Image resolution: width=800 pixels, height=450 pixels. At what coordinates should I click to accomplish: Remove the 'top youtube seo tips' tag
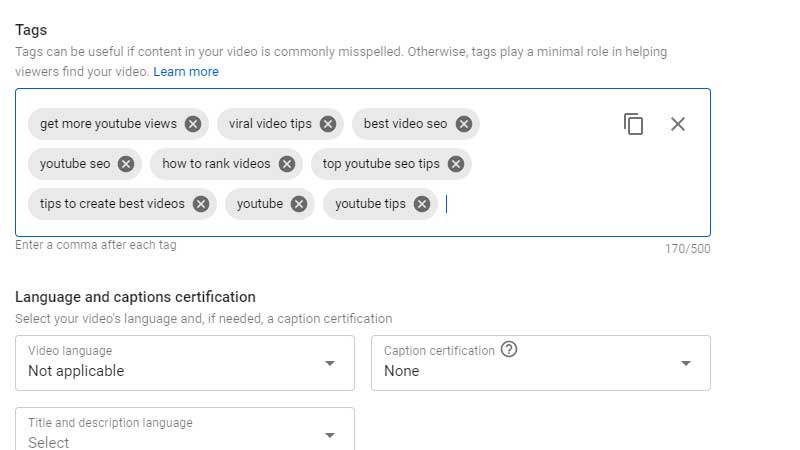(456, 164)
